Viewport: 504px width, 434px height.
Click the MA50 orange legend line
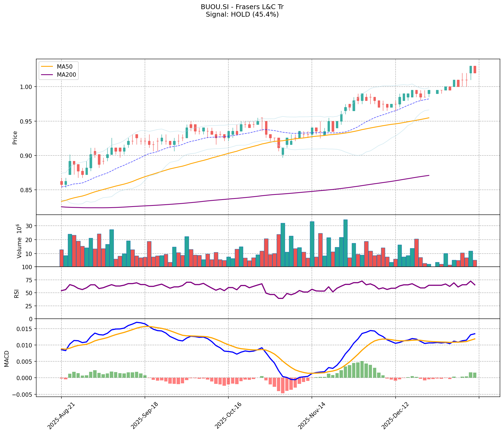pos(48,66)
